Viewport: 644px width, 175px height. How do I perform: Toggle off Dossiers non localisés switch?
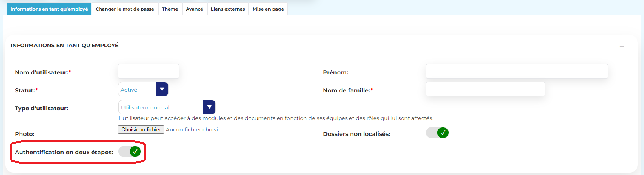pos(437,133)
